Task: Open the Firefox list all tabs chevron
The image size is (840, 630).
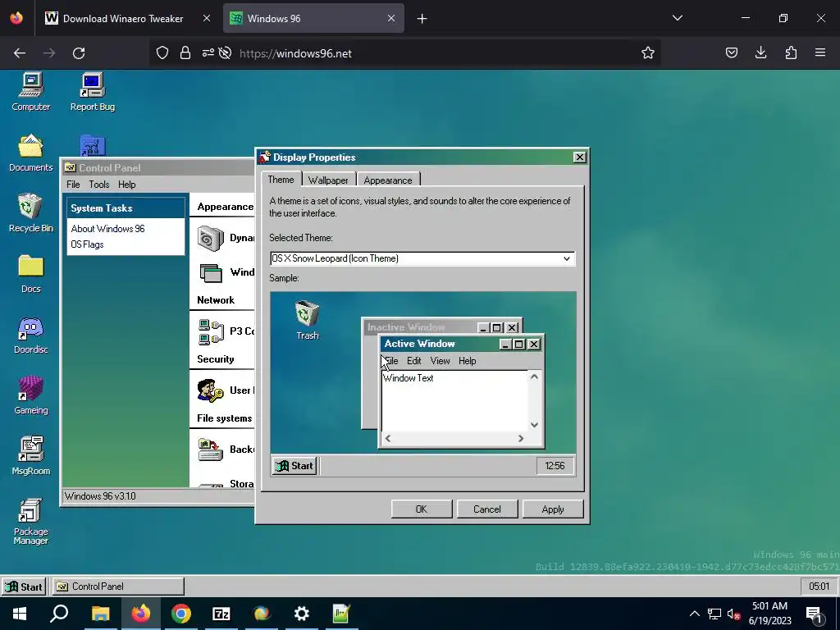Action: [677, 18]
